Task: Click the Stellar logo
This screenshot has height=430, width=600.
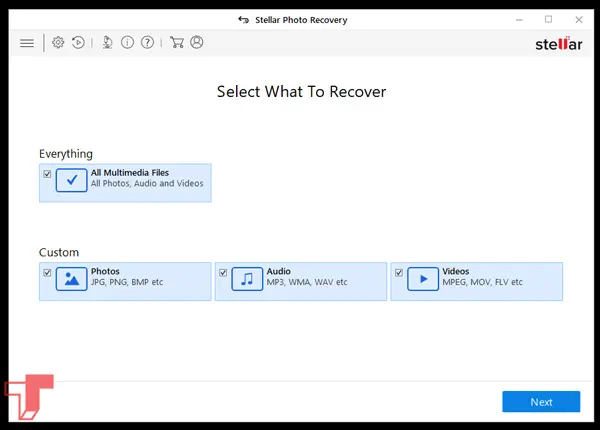Action: [559, 44]
